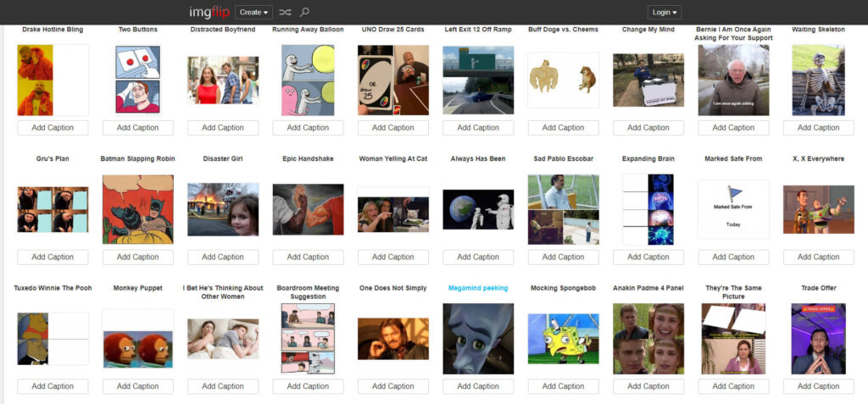Screen dimensions: 868x404
Task: Click the Change My Mind title
Action: (x=648, y=30)
